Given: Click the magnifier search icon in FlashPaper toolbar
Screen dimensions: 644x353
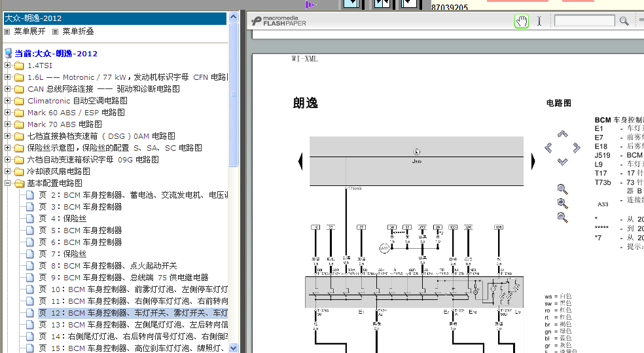Looking at the screenshot, I should pyautogui.click(x=624, y=21).
